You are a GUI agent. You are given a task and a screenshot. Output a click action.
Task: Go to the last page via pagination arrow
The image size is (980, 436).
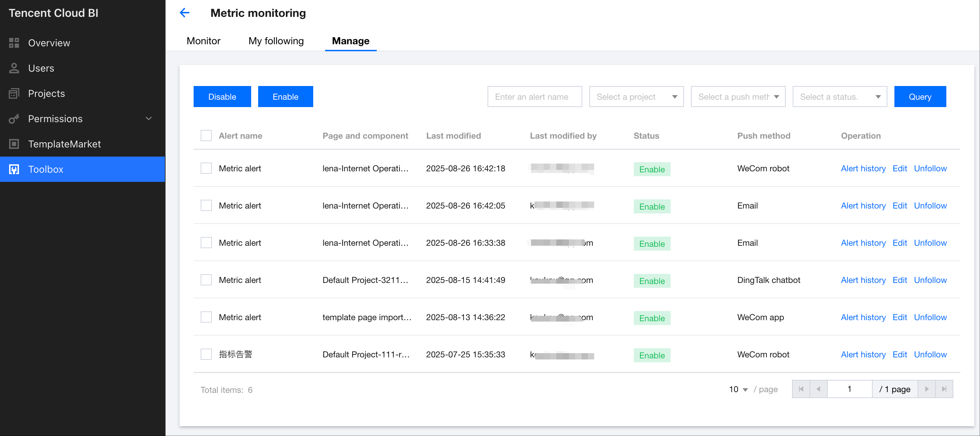[944, 389]
